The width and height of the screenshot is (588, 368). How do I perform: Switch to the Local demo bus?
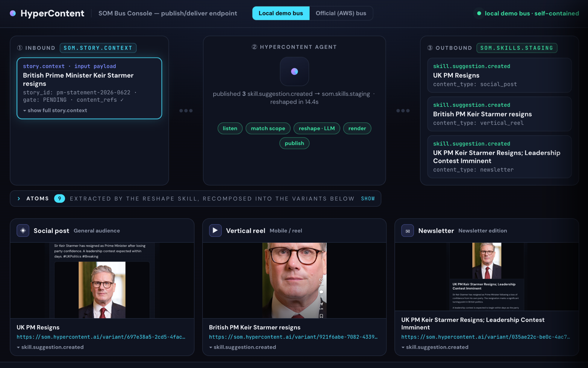pyautogui.click(x=281, y=13)
